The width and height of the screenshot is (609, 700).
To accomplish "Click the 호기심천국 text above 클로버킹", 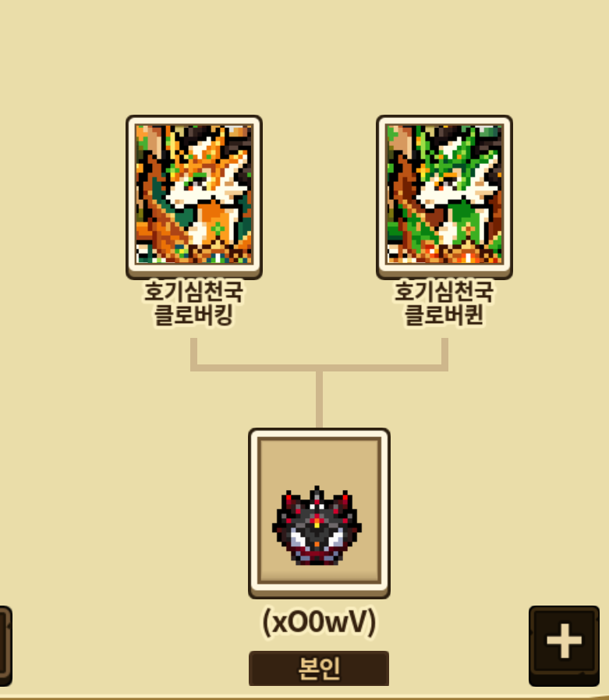I will pyautogui.click(x=193, y=291).
